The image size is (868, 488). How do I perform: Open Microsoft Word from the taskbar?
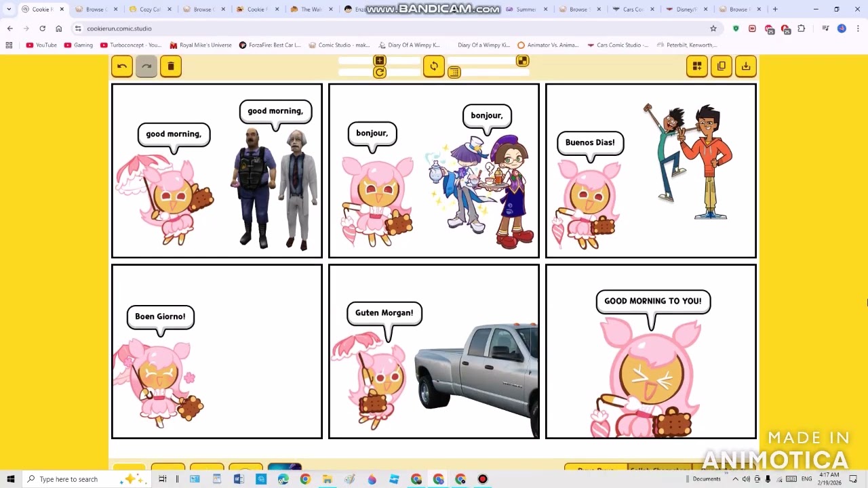coord(239,479)
